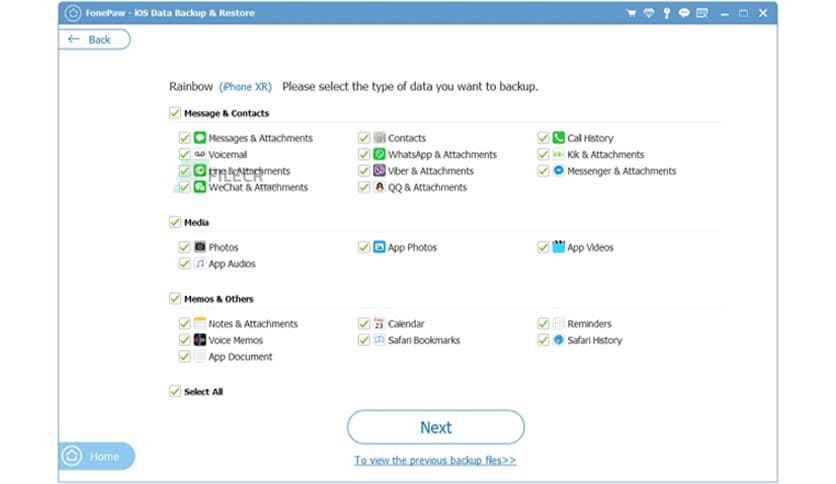The width and height of the screenshot is (836, 484).
Task: Click the Notes icon
Action: 200,323
